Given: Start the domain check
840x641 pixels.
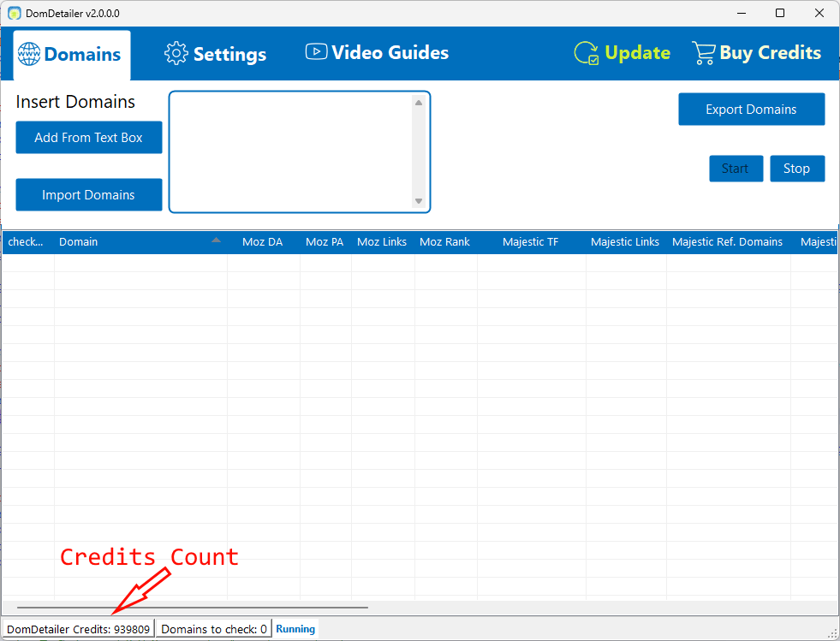Looking at the screenshot, I should point(735,169).
